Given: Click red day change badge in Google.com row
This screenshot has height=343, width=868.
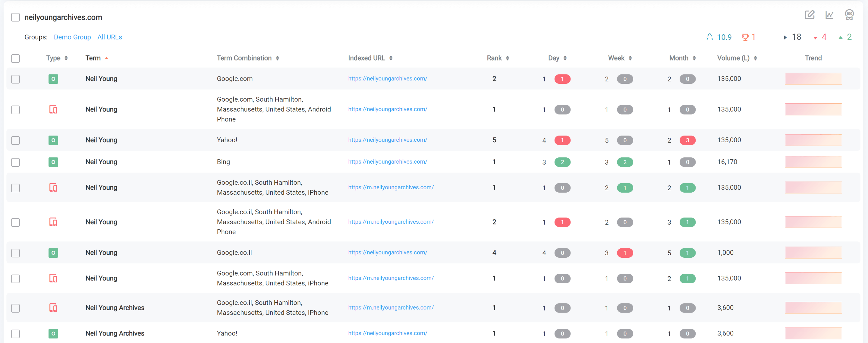Looking at the screenshot, I should [x=562, y=79].
